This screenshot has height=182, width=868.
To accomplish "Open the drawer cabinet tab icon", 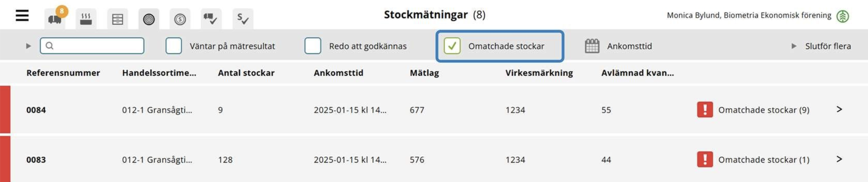I will (117, 19).
